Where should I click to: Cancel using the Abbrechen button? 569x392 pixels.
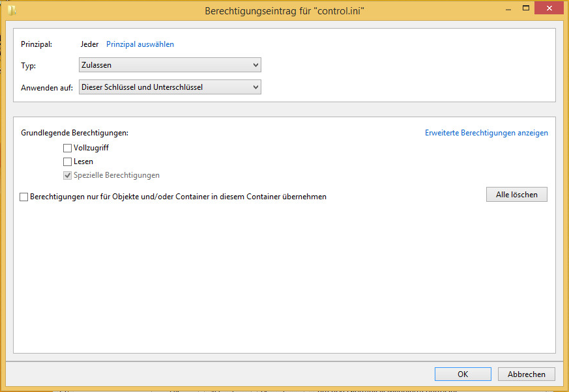(526, 374)
